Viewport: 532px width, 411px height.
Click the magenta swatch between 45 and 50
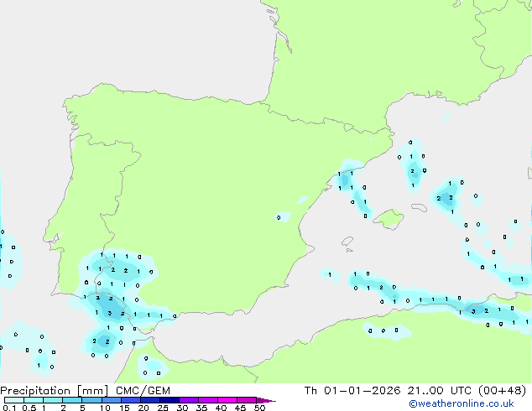[x=248, y=401]
